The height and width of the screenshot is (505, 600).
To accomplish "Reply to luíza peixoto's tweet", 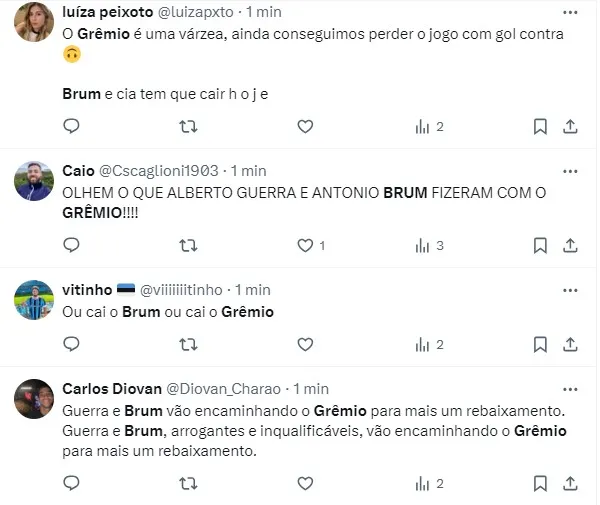I will click(71, 126).
